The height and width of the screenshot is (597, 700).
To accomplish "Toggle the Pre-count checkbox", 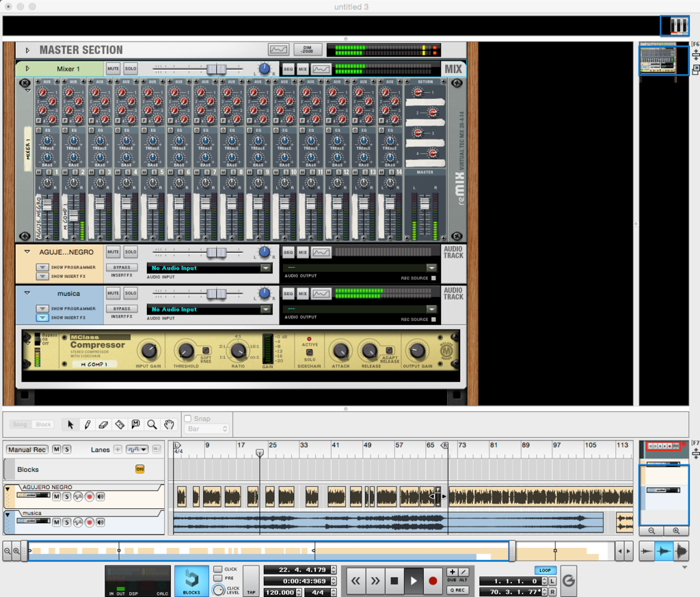I will [218, 578].
